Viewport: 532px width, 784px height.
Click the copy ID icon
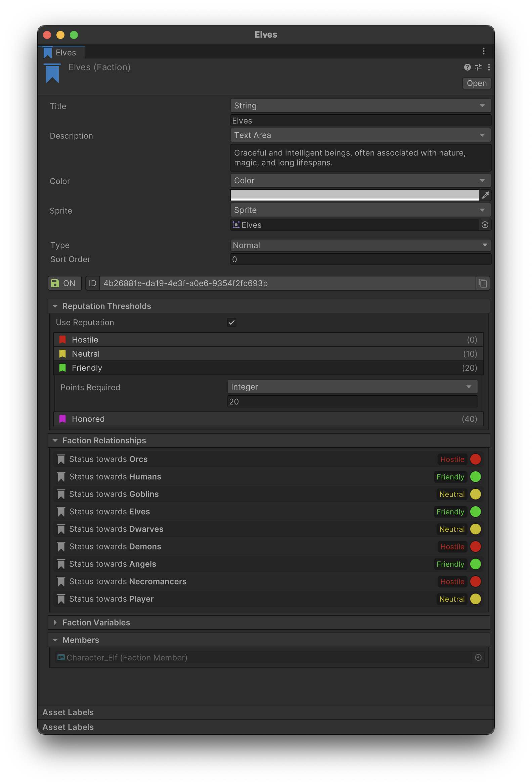tap(482, 284)
